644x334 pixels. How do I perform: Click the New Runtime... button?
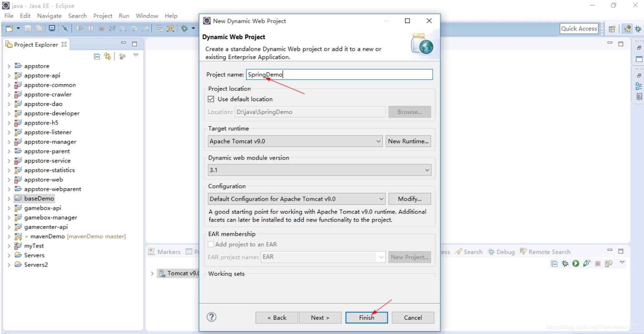[x=408, y=141]
